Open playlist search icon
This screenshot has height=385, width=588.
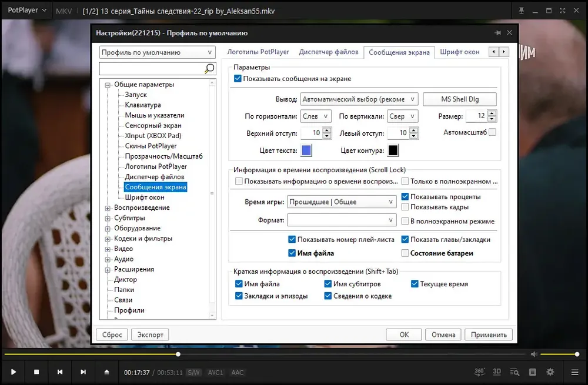515,372
